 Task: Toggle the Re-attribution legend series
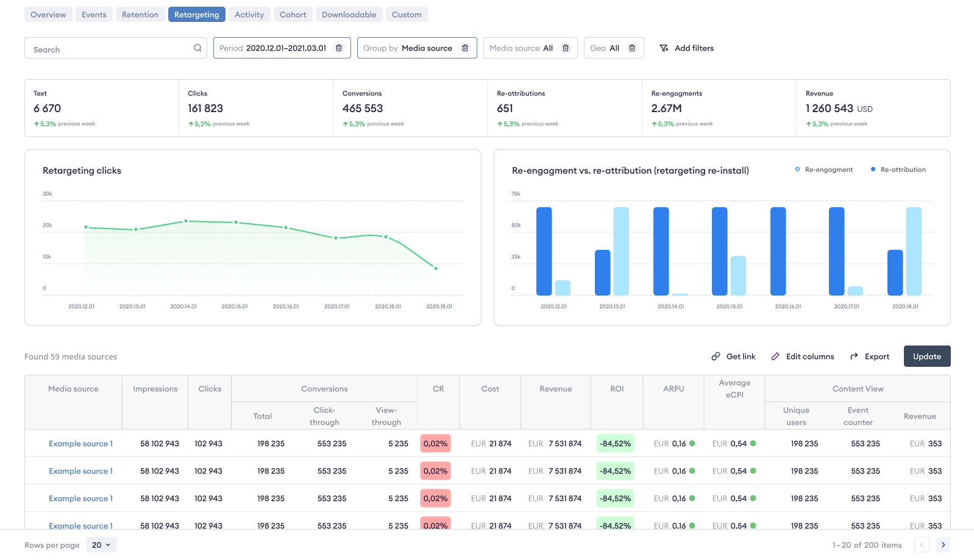898,169
